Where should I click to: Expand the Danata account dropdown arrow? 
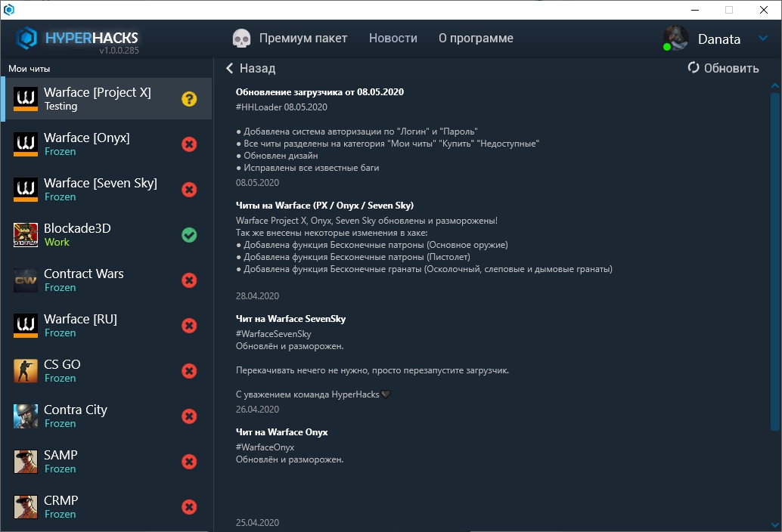(x=763, y=39)
